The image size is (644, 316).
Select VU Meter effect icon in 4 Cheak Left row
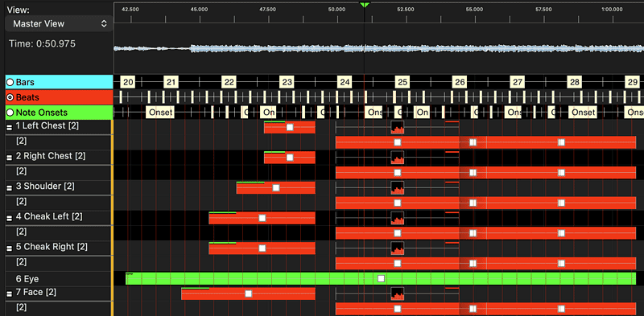pos(398,218)
